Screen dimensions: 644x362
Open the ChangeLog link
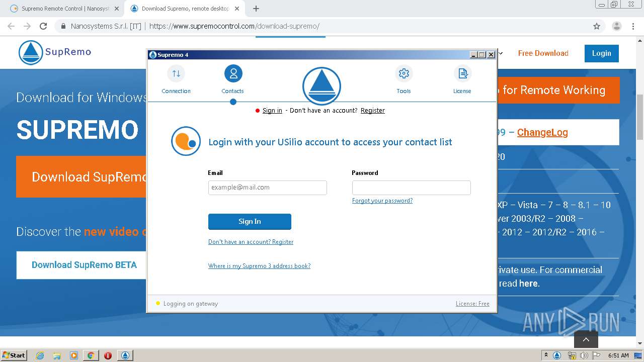click(x=542, y=132)
